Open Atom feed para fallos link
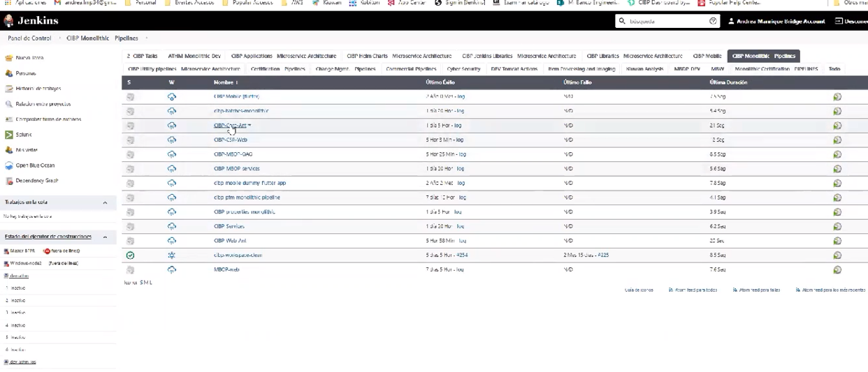Viewport: 868px width, 372px height. [x=756, y=290]
